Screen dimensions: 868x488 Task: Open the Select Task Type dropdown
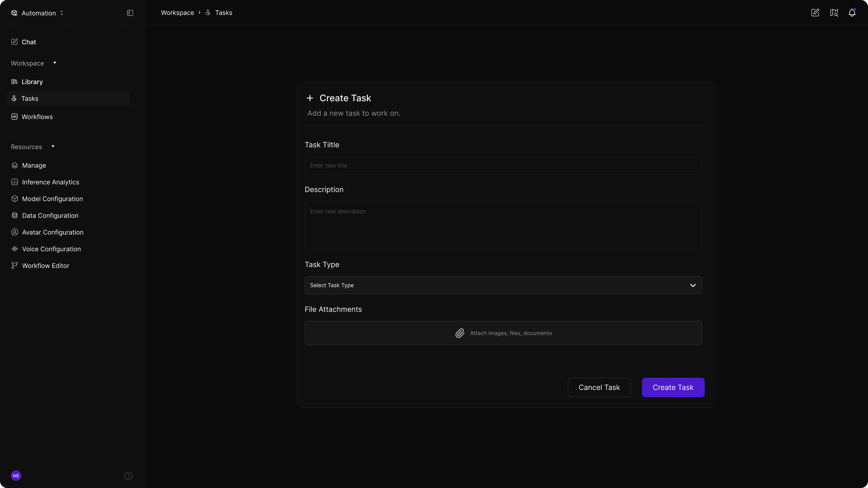pos(503,285)
